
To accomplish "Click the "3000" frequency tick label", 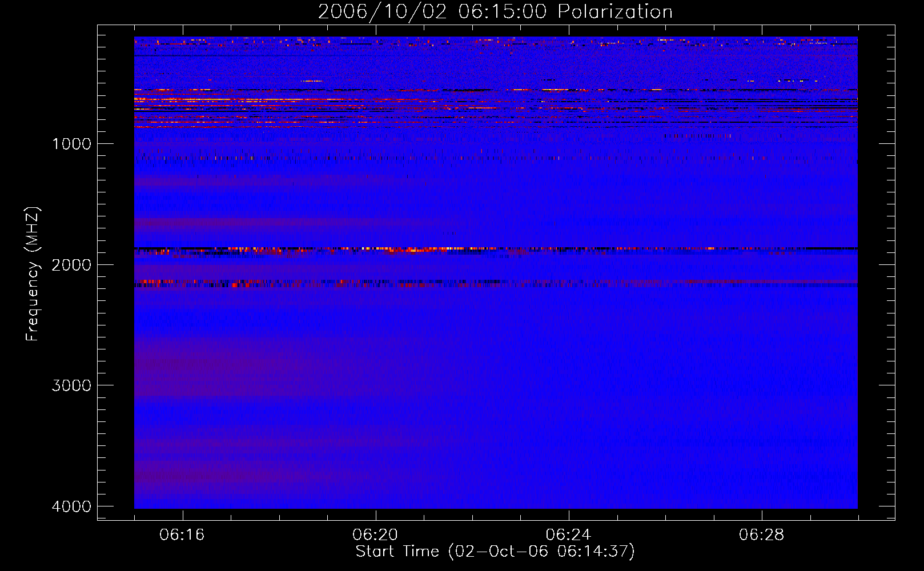I will 71,385.
